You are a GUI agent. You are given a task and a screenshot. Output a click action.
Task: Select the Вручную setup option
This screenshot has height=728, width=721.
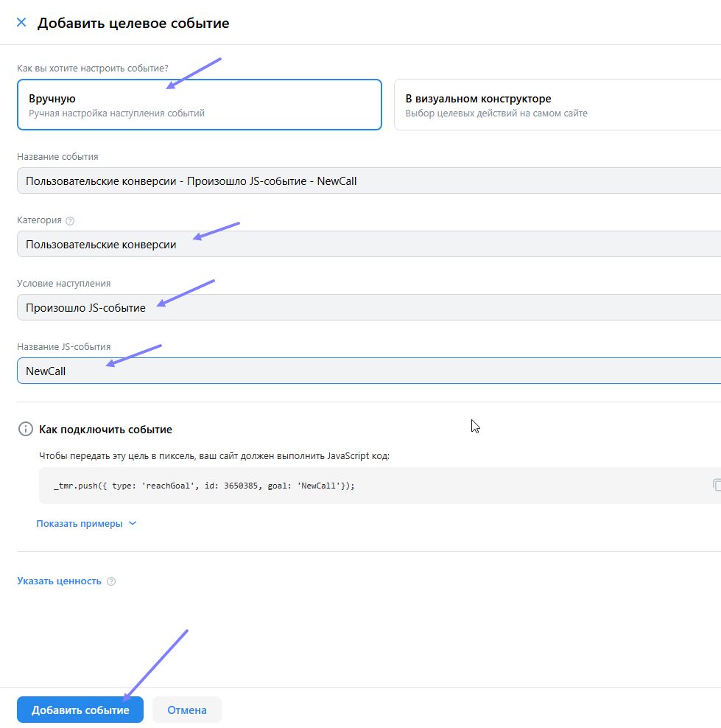(x=199, y=105)
